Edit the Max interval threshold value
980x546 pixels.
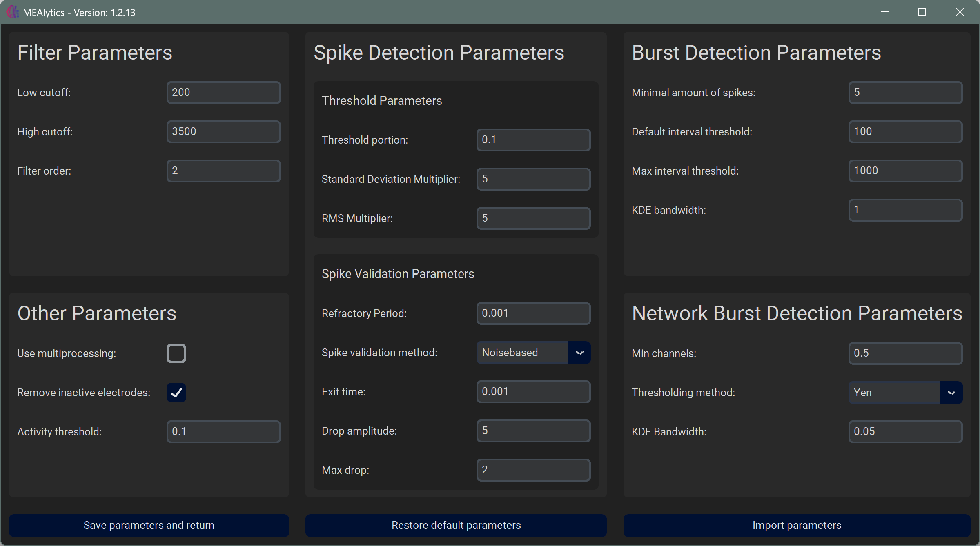[905, 171]
